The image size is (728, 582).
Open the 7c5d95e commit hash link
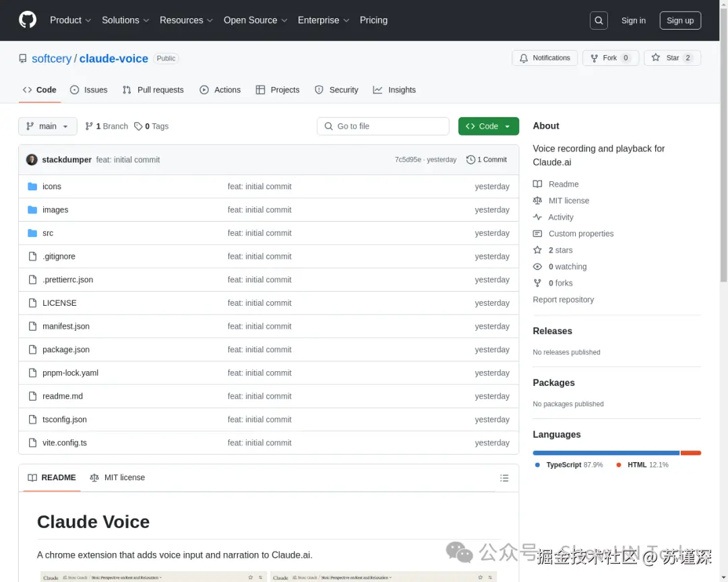click(x=408, y=160)
